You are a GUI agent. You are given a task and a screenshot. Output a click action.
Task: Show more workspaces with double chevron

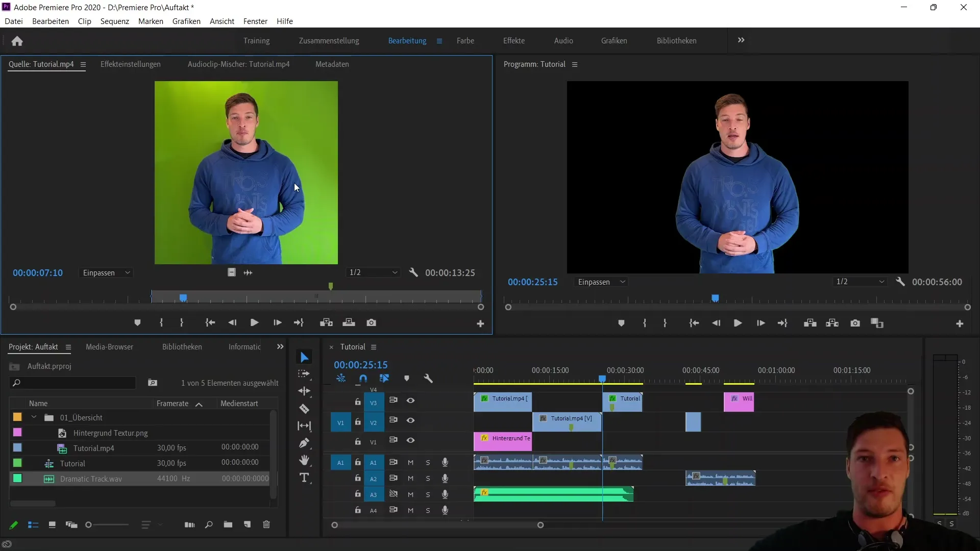741,40
